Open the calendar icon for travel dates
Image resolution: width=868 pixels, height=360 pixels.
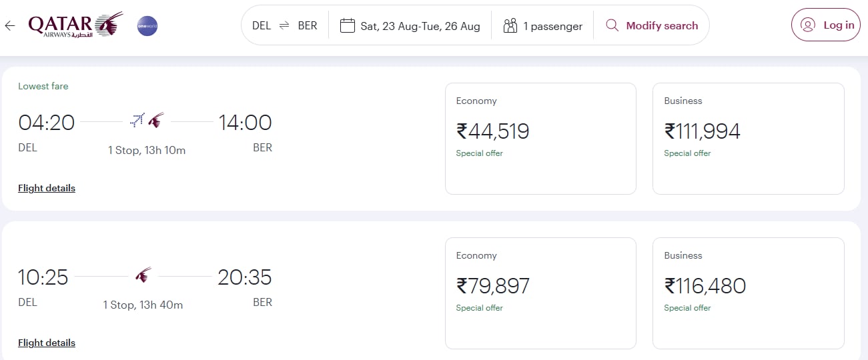pos(347,26)
